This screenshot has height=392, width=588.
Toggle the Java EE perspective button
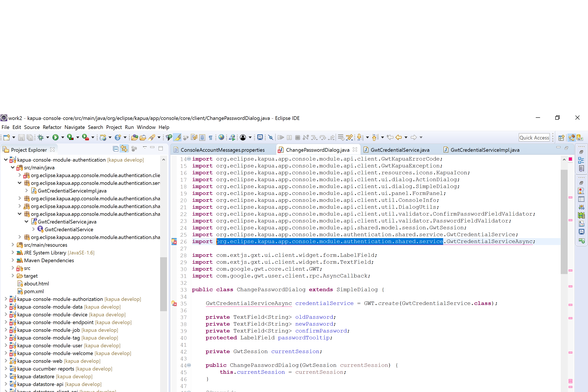(571, 138)
